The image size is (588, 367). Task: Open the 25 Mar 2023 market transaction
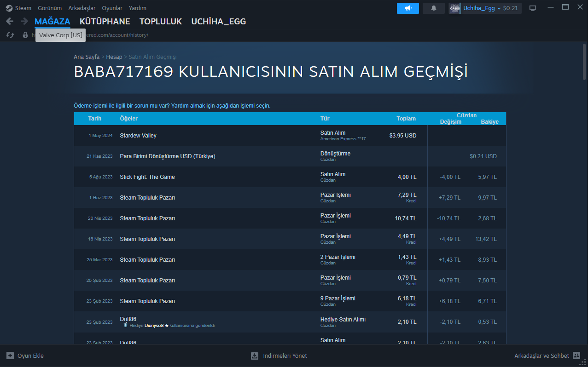(290, 260)
